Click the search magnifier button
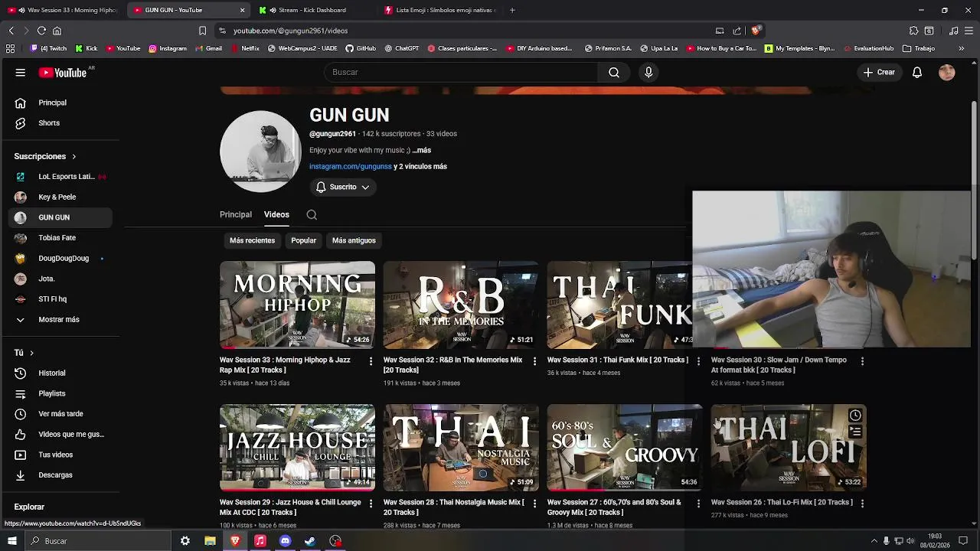 click(614, 72)
